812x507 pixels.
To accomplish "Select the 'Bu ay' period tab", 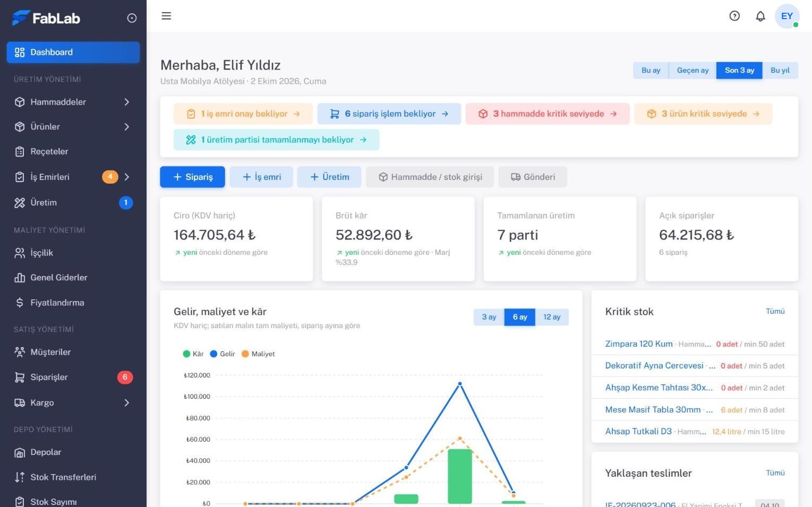I will click(x=651, y=70).
